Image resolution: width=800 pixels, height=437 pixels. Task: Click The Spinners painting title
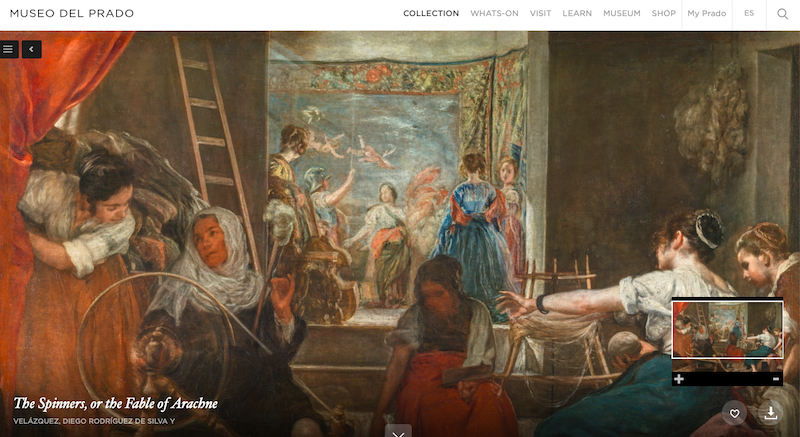point(115,403)
